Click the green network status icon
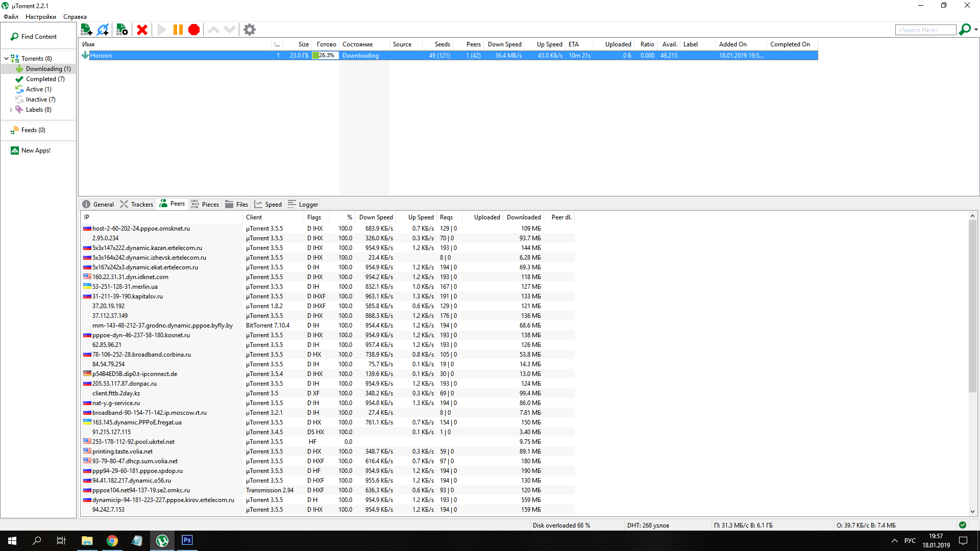 [x=963, y=525]
